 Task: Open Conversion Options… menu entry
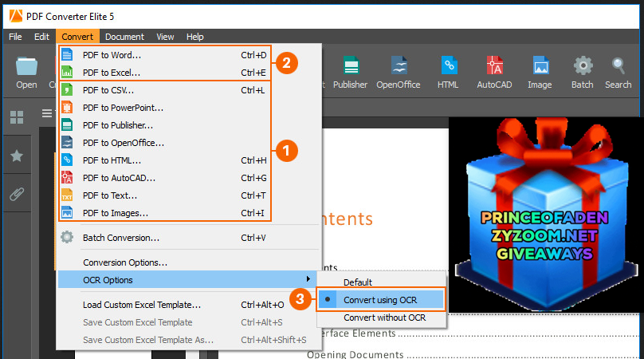(189, 262)
